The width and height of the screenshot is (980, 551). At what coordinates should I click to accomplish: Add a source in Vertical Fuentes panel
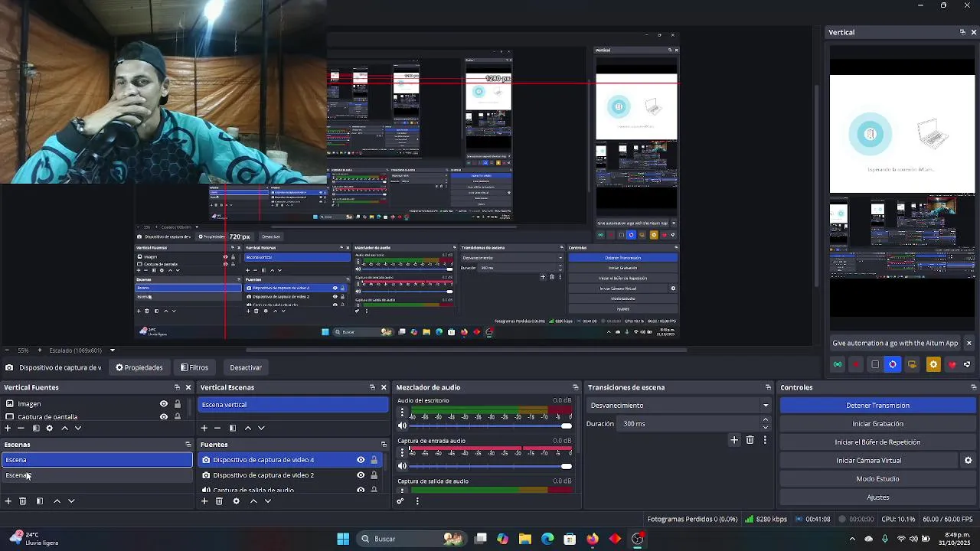(8, 428)
